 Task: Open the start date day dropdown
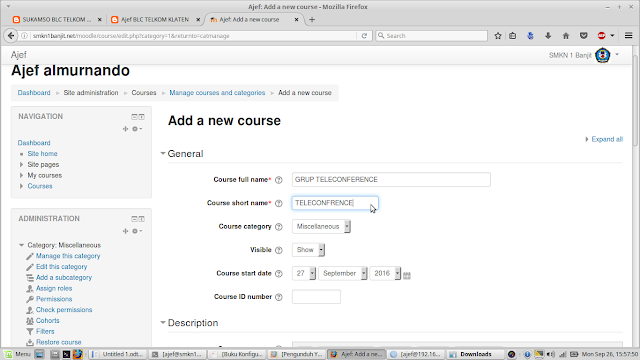click(304, 273)
